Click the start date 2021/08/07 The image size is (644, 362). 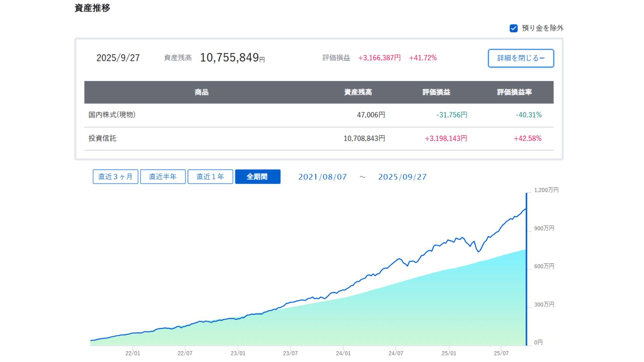pos(322,177)
